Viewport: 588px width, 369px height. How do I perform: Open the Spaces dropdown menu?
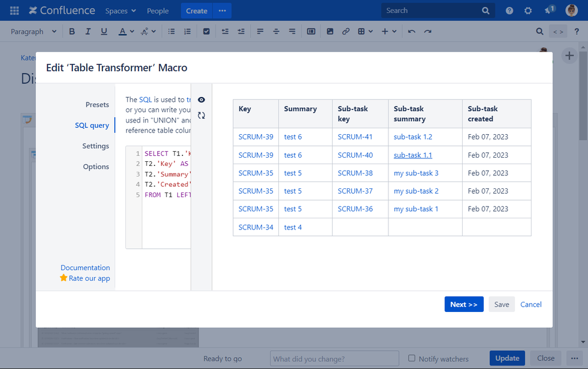[120, 11]
